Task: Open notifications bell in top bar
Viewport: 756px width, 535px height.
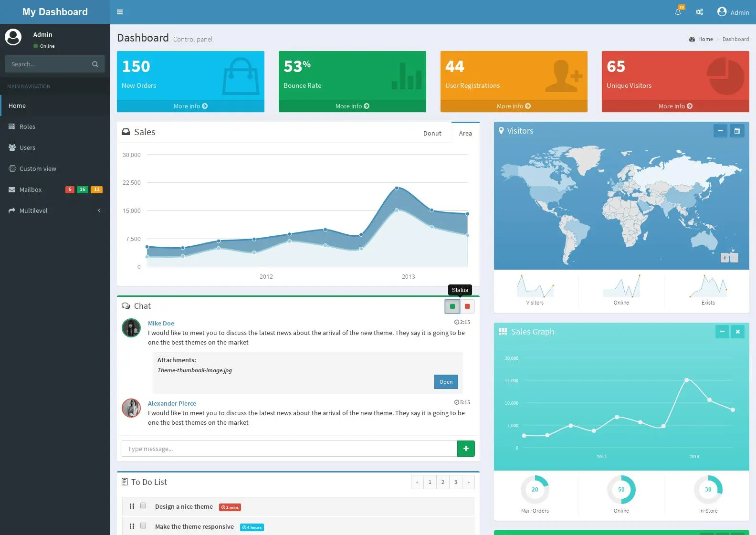Action: tap(678, 12)
